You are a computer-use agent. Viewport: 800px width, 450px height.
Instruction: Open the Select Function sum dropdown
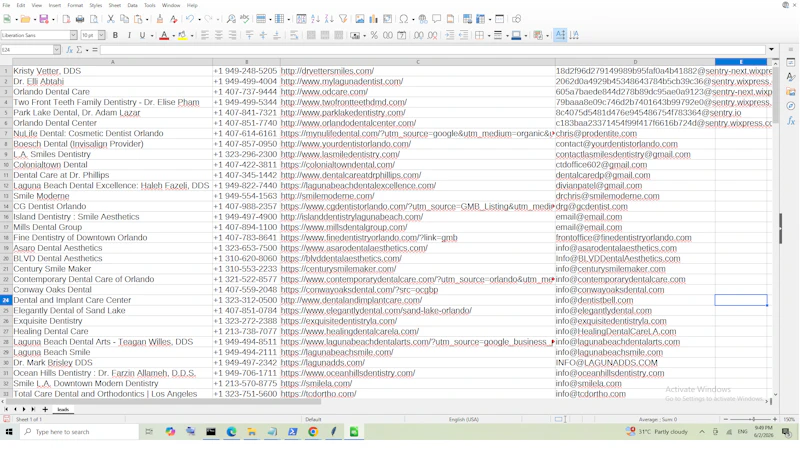tap(87, 51)
